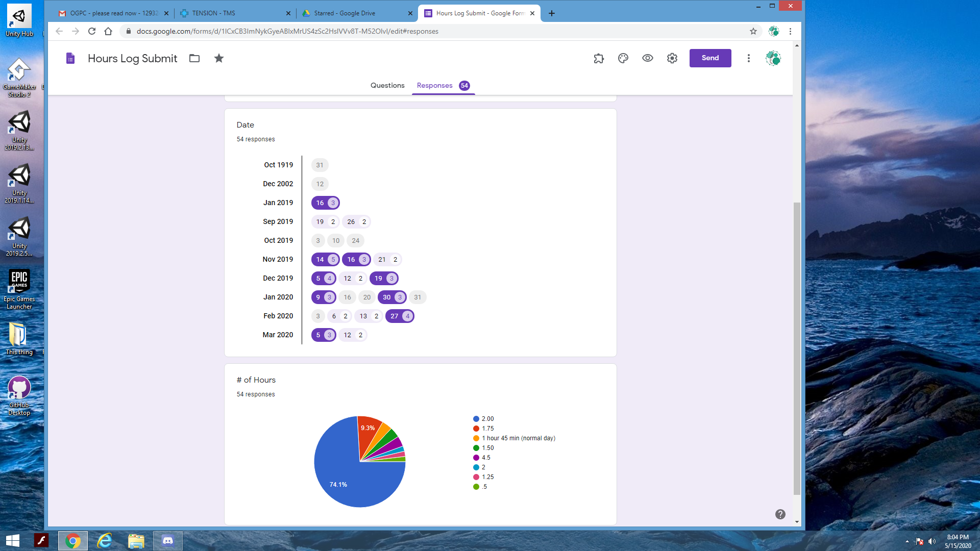Click the help question mark icon

pyautogui.click(x=780, y=514)
